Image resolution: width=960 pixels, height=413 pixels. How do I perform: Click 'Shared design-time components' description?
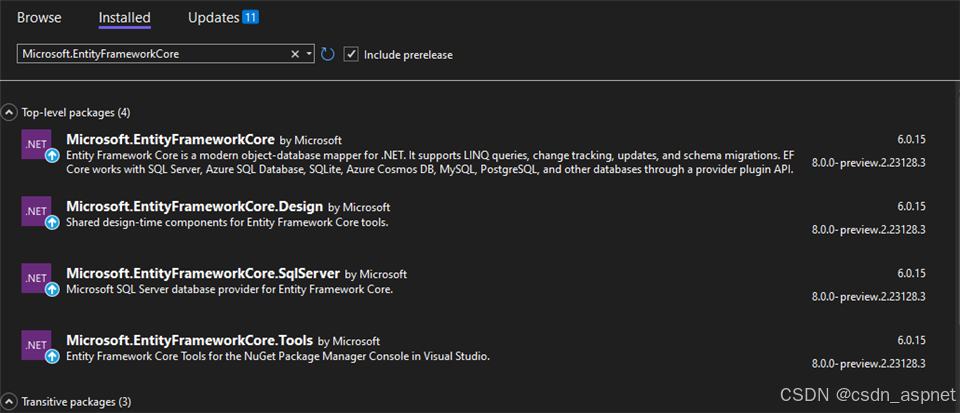point(227,223)
